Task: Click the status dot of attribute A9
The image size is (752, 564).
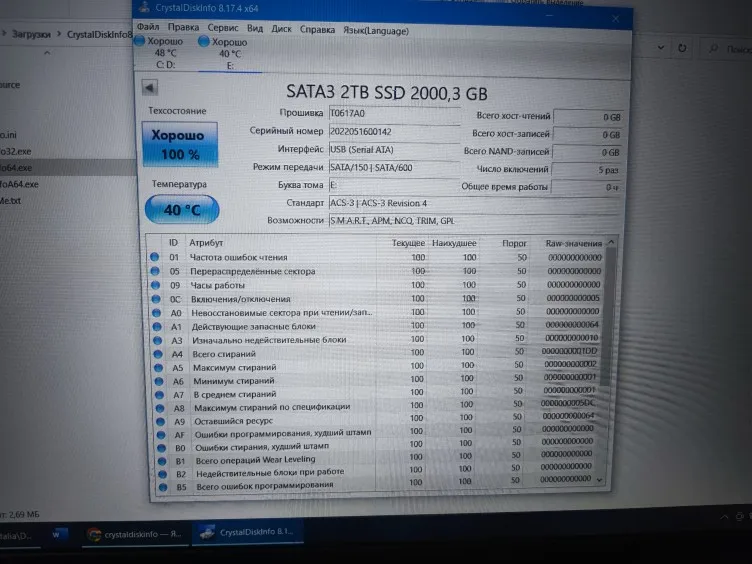Action: [160, 422]
